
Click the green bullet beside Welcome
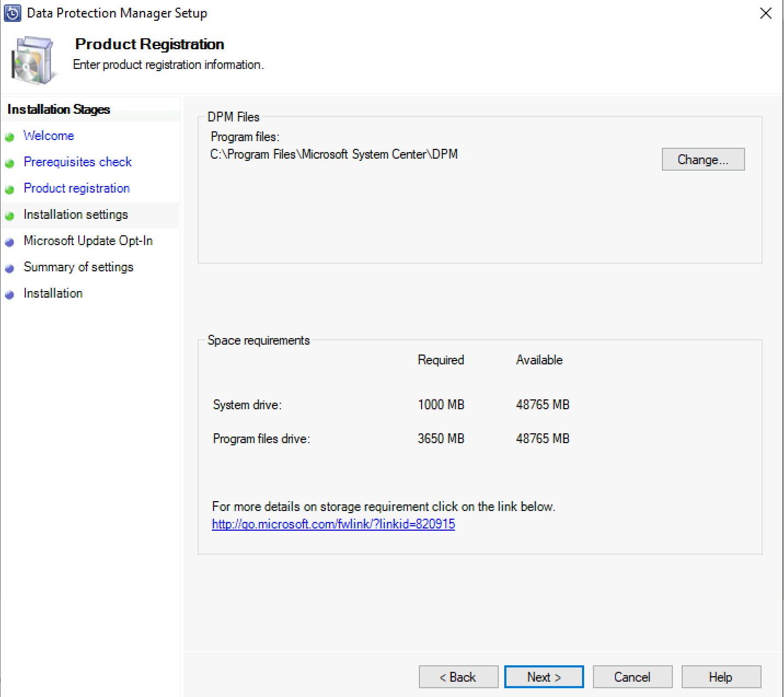click(x=9, y=137)
